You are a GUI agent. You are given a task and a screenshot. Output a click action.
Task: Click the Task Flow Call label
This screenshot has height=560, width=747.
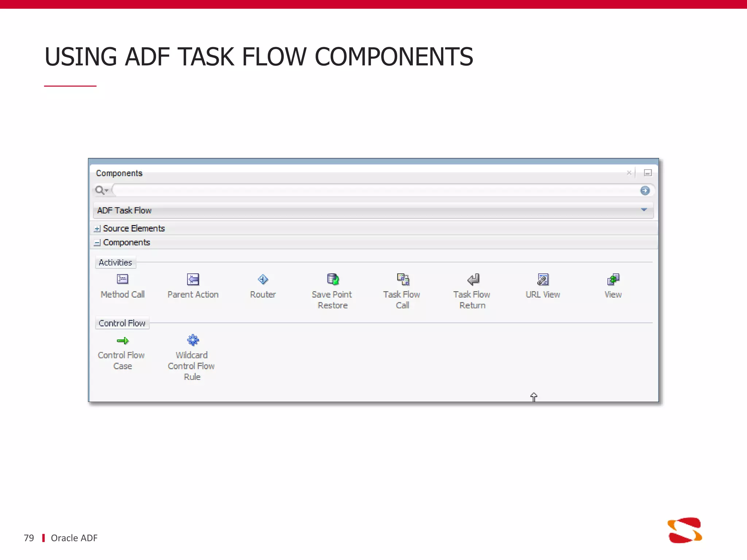click(402, 300)
